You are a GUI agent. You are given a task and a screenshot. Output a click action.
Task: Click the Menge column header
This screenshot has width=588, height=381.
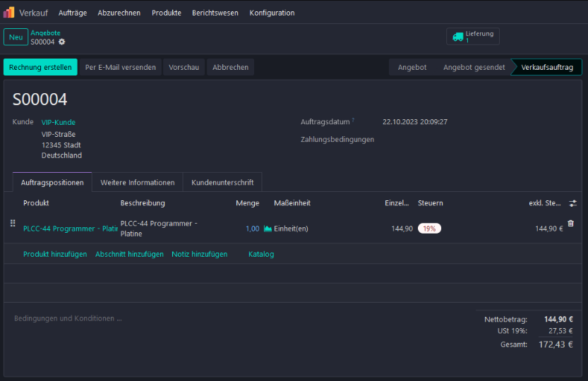pos(248,203)
